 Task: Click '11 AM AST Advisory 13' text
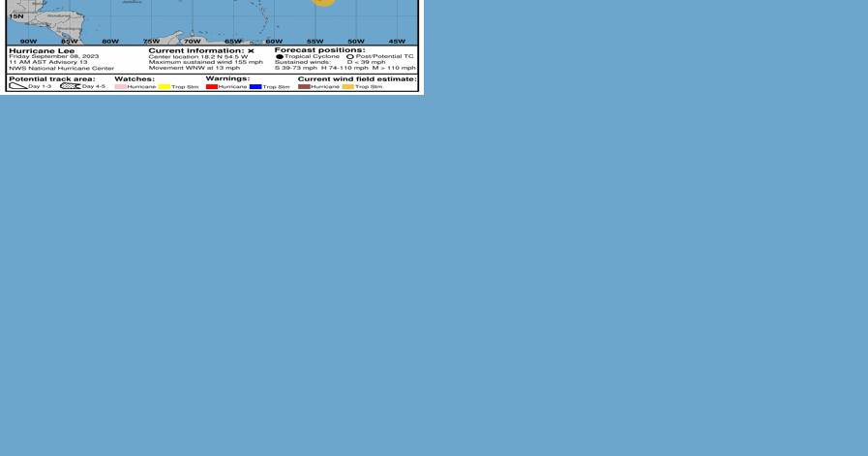click(48, 62)
